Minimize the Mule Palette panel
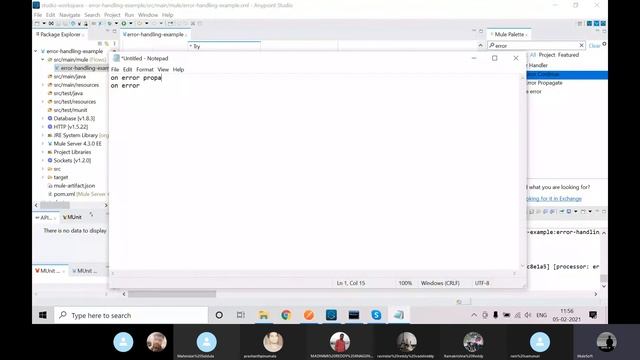This screenshot has width=640, height=360. (x=598, y=31)
